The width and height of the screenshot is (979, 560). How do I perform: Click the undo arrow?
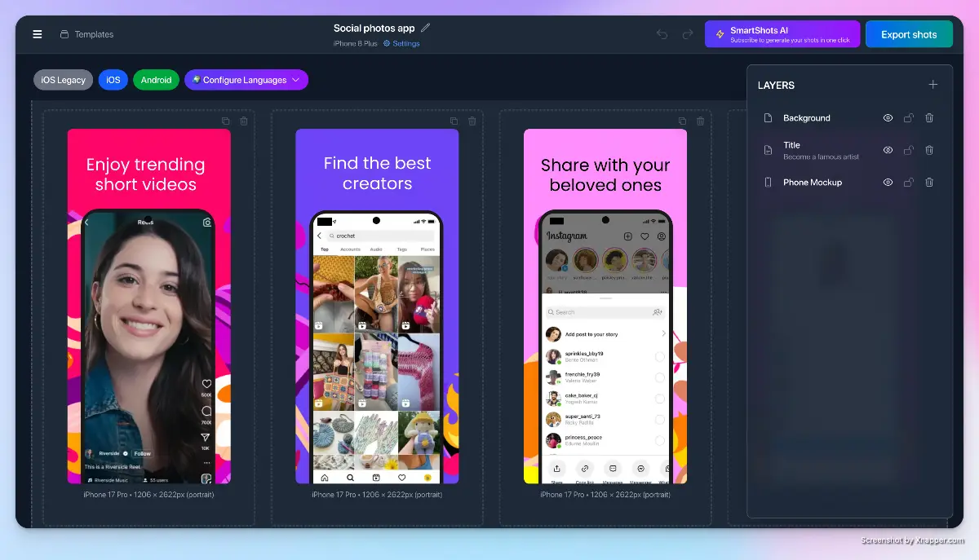[x=661, y=33]
